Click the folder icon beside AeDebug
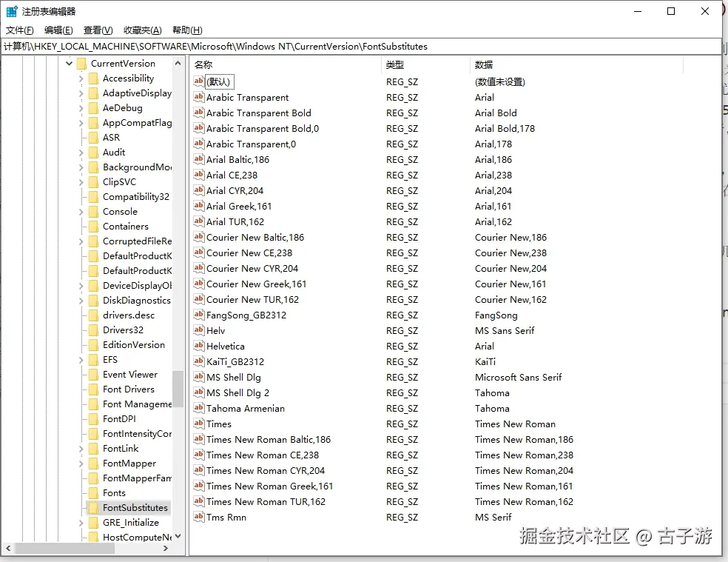728x562 pixels. tap(93, 108)
